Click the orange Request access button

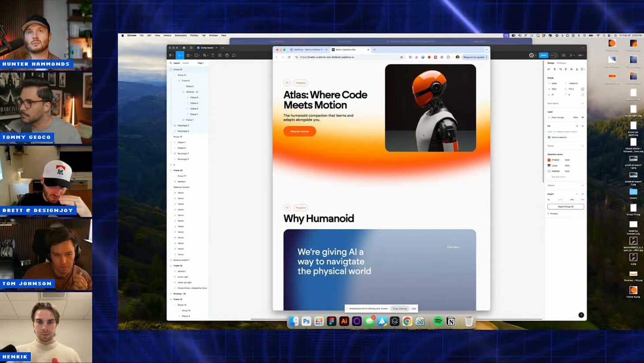300,131
